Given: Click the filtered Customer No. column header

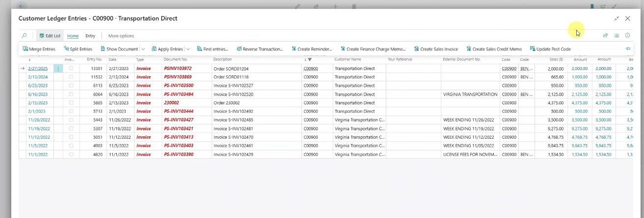Looking at the screenshot, I should click(310, 59).
